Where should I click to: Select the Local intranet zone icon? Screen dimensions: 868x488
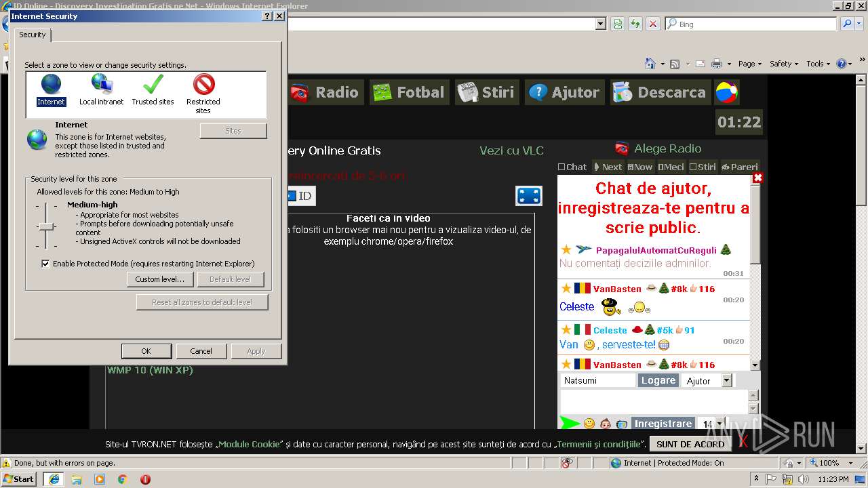pos(102,90)
